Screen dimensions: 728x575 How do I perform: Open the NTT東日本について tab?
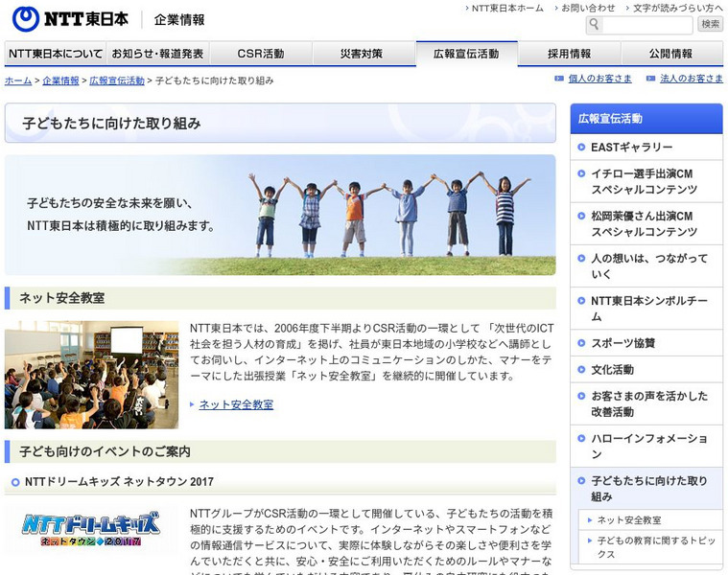(56, 54)
